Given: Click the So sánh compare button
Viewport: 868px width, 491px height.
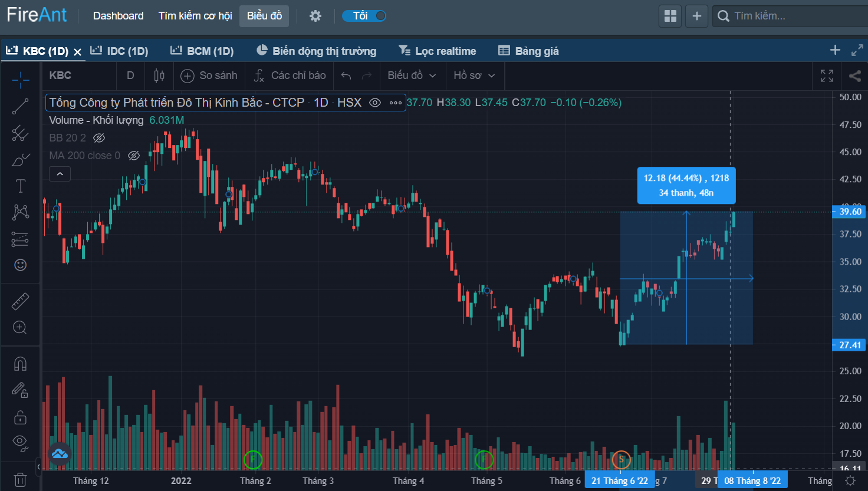Looking at the screenshot, I should 209,75.
